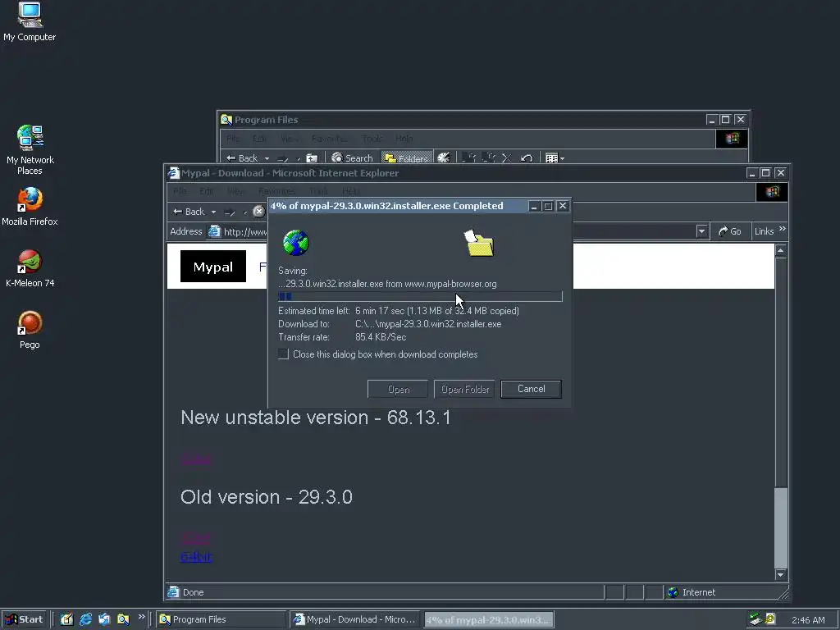
Task: Click network connection tray icon
Action: point(756,619)
